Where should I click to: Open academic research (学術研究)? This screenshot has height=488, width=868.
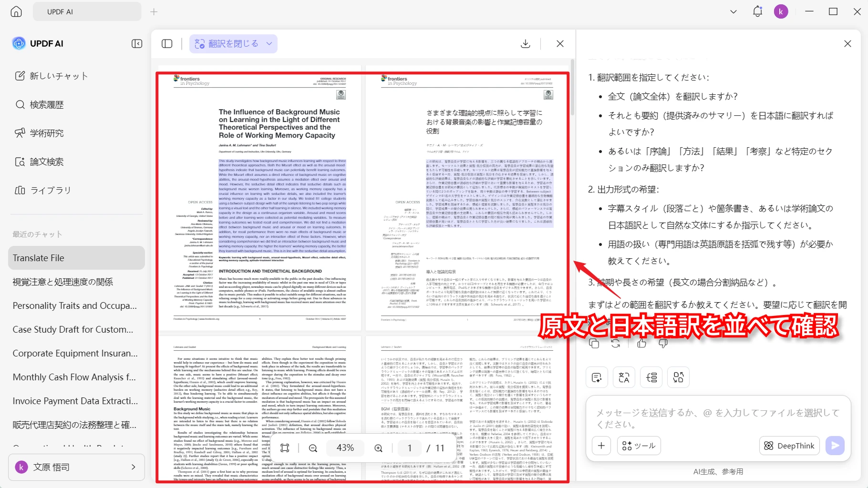[39, 133]
